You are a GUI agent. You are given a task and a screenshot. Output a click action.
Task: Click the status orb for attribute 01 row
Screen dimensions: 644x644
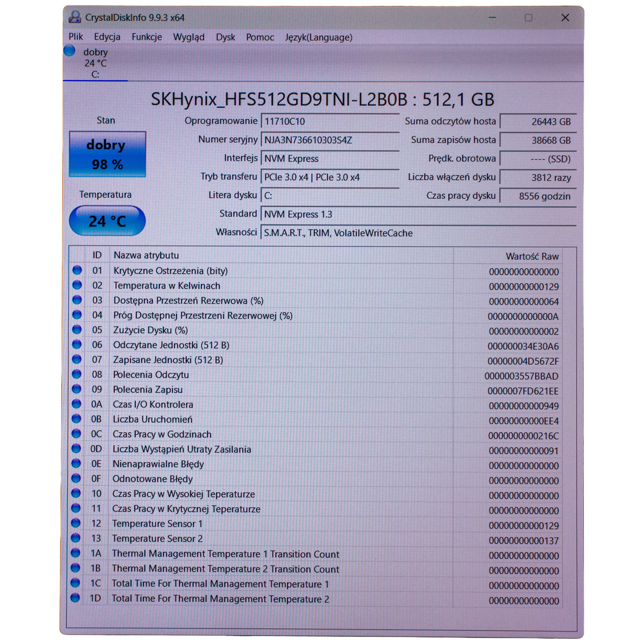coord(77,270)
